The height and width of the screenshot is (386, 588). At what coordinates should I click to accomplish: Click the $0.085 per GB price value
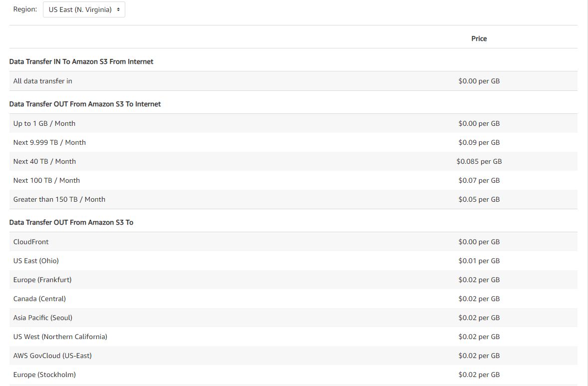point(479,161)
